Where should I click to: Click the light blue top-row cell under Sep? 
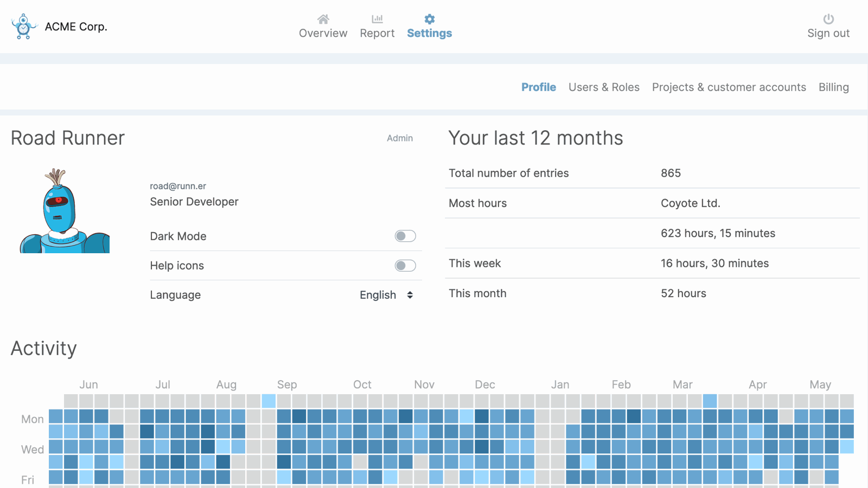tap(269, 401)
